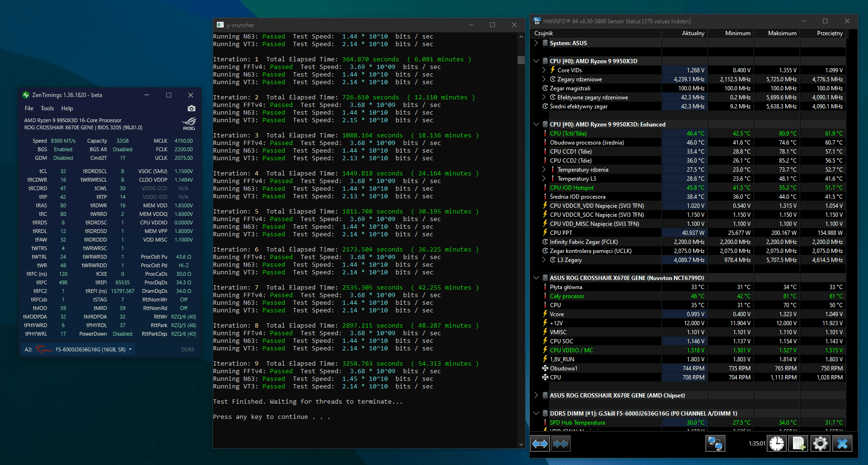Click the HWiNFO title bar app icon
Screen dimensions: 868x465
click(537, 21)
